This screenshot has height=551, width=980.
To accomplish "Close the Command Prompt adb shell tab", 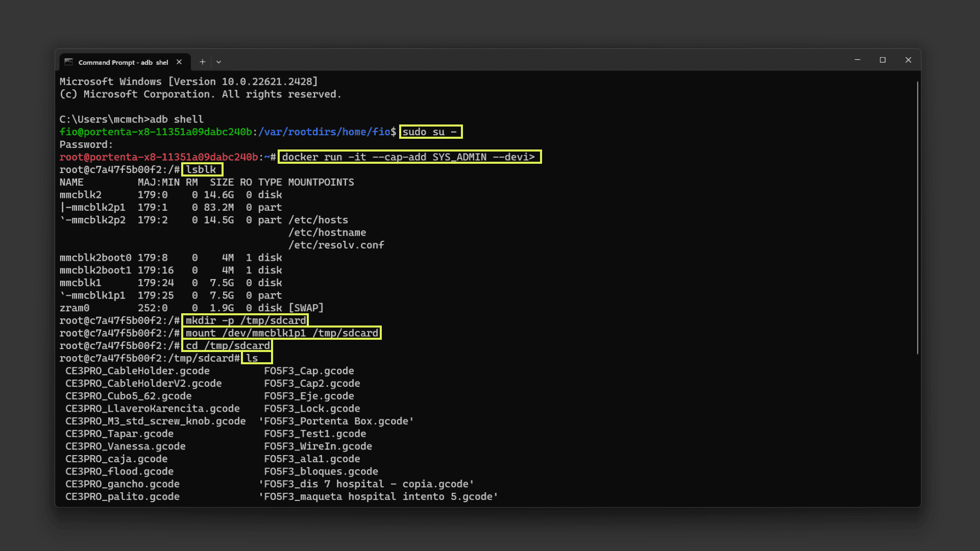I will [179, 62].
